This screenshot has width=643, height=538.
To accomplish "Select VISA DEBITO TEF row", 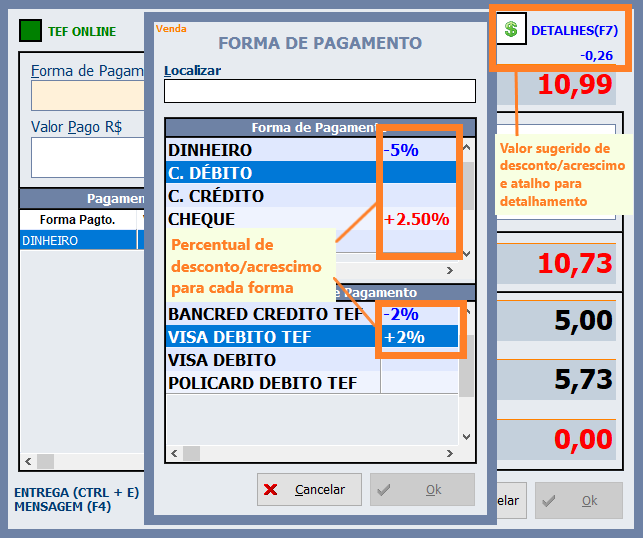I will [271, 337].
